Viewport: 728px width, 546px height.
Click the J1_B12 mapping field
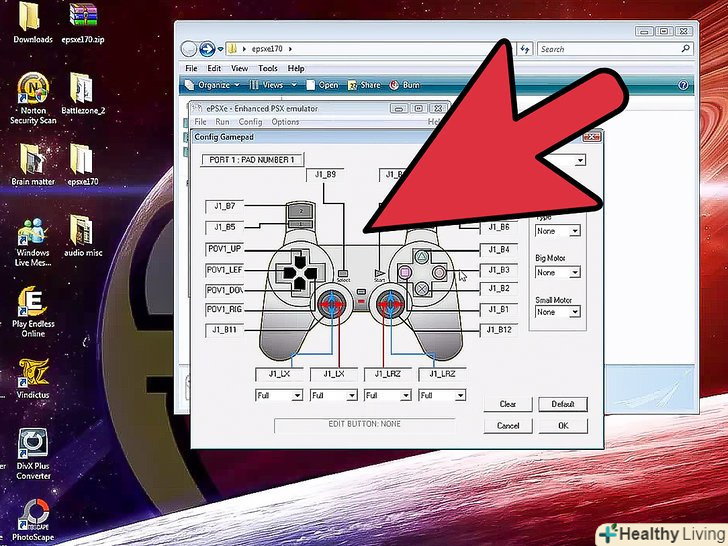(499, 330)
